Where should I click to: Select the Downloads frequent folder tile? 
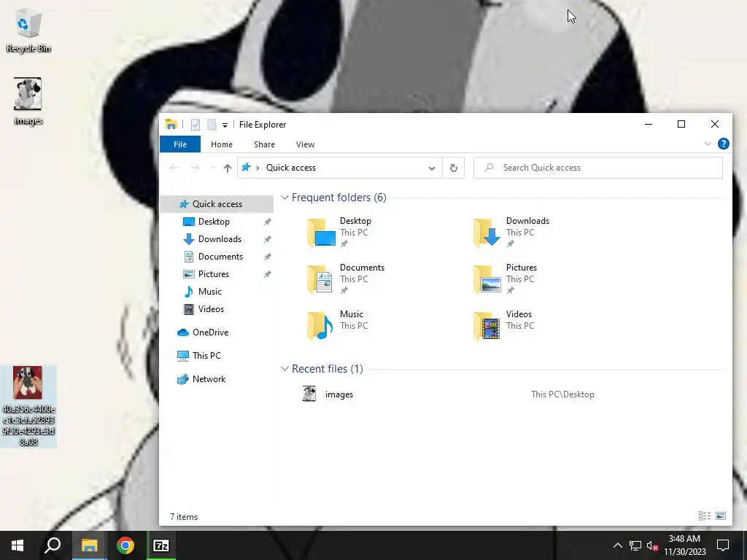click(512, 233)
